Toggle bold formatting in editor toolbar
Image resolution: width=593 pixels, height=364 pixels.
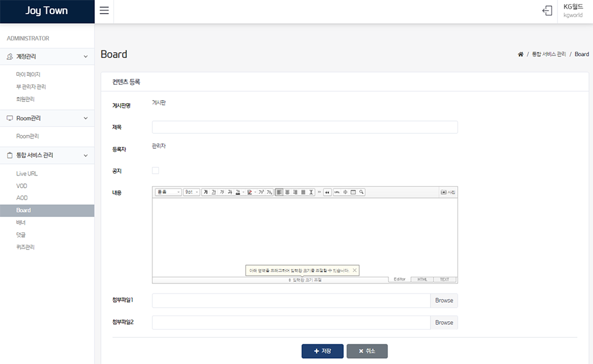click(206, 192)
